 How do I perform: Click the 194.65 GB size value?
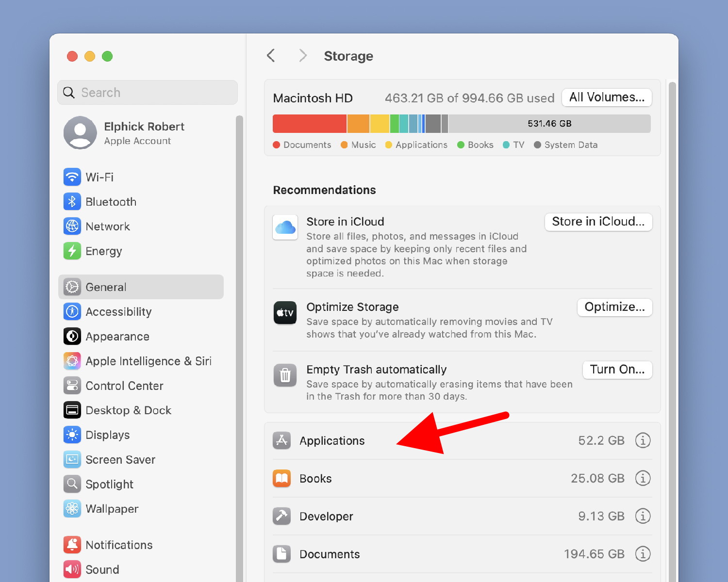coord(594,554)
